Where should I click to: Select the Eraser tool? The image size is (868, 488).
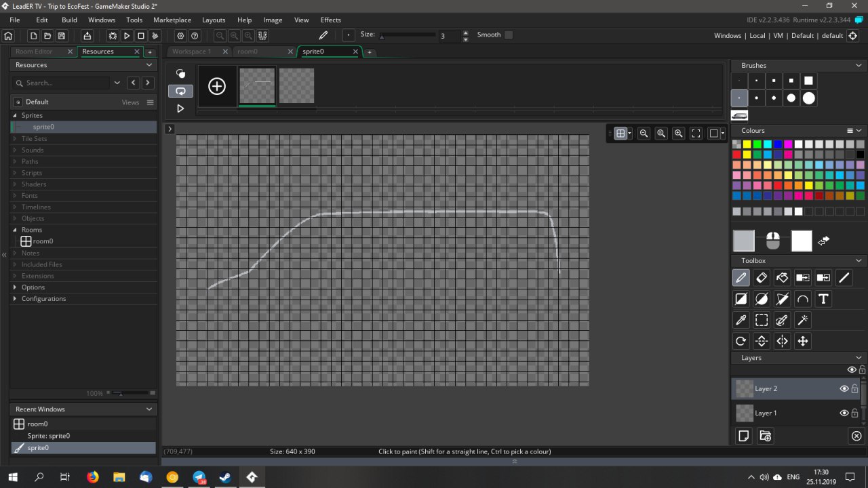pos(762,277)
